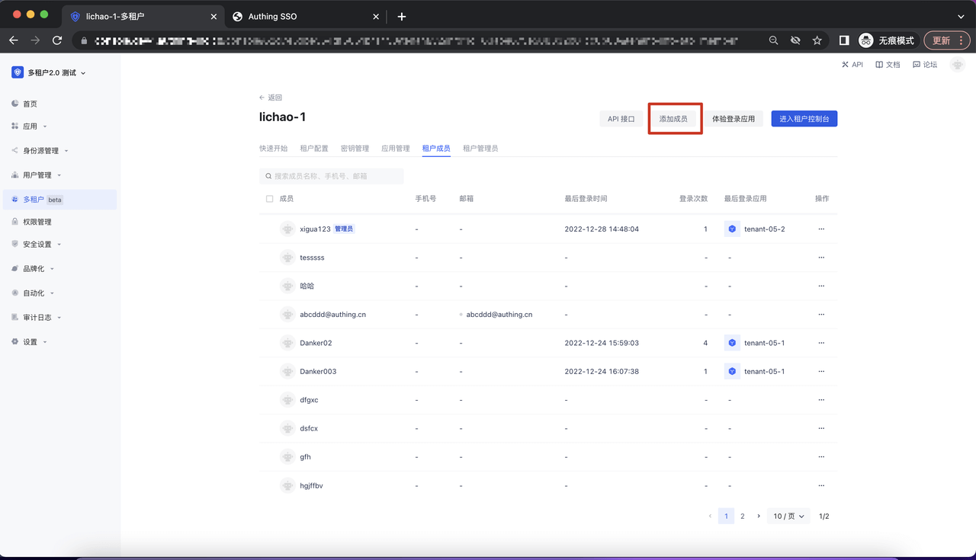This screenshot has height=560, width=976.
Task: Bookmark this page with the star icon
Action: [817, 40]
